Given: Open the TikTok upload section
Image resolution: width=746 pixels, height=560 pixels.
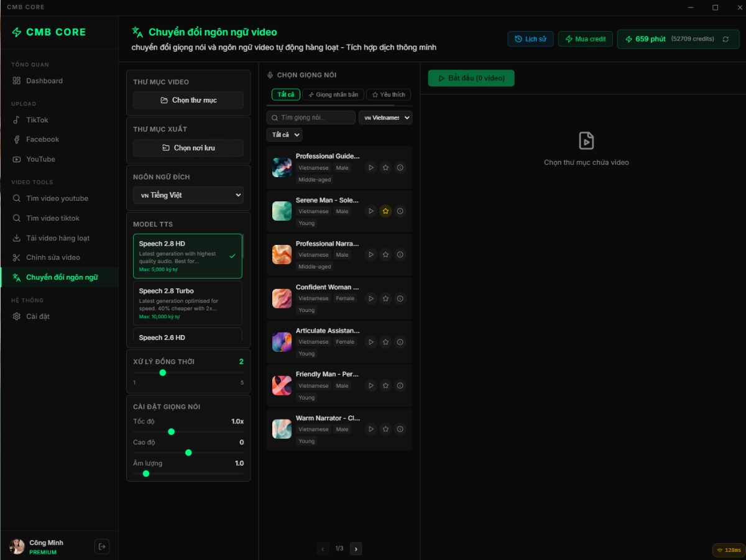Looking at the screenshot, I should (x=37, y=119).
